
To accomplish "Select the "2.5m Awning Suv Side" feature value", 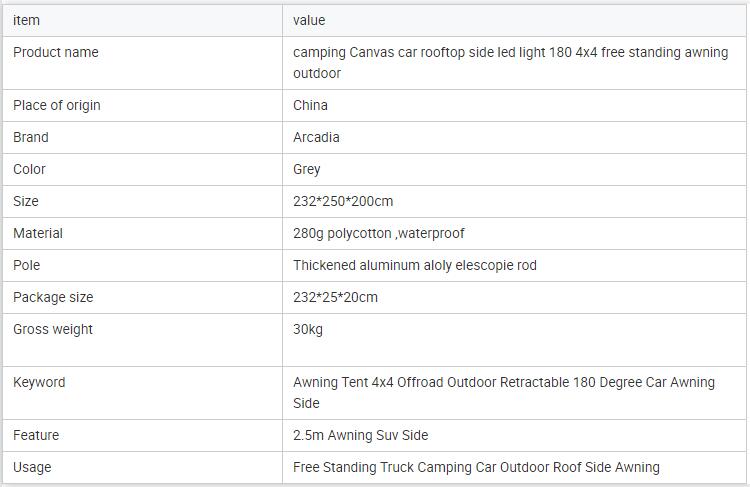I will point(360,435).
